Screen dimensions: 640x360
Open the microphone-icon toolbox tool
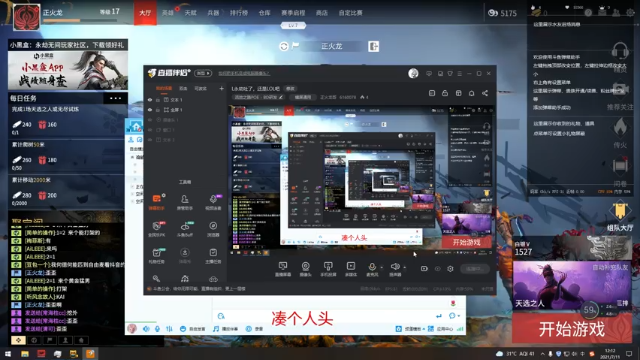(213, 201)
